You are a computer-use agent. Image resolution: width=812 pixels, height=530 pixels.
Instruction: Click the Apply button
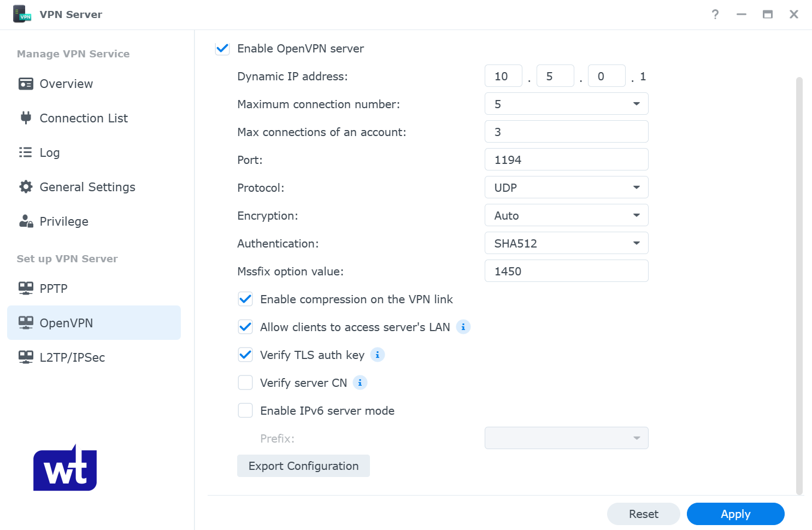point(735,514)
